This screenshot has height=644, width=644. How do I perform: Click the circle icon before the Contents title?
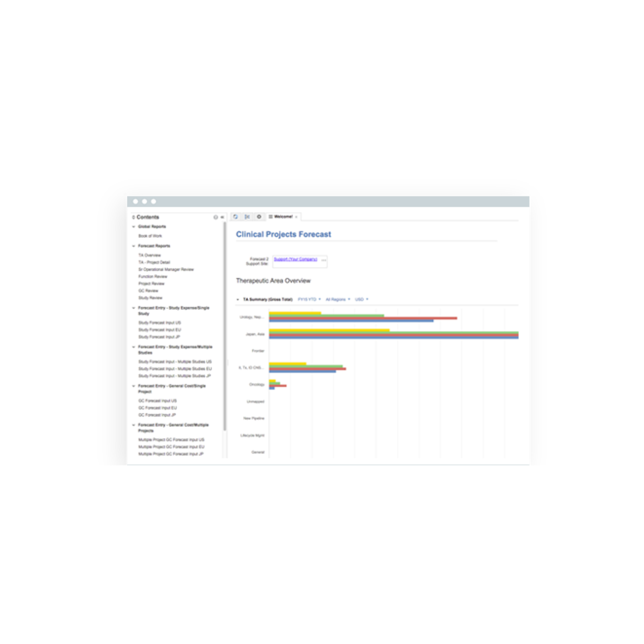(133, 216)
